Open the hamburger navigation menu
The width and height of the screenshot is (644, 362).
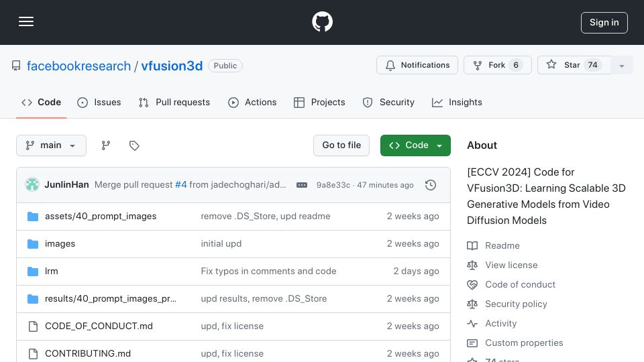coord(26,21)
